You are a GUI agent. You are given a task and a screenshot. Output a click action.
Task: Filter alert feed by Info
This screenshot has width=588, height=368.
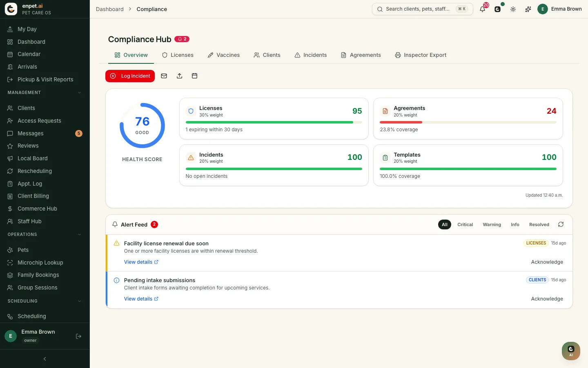pos(515,224)
